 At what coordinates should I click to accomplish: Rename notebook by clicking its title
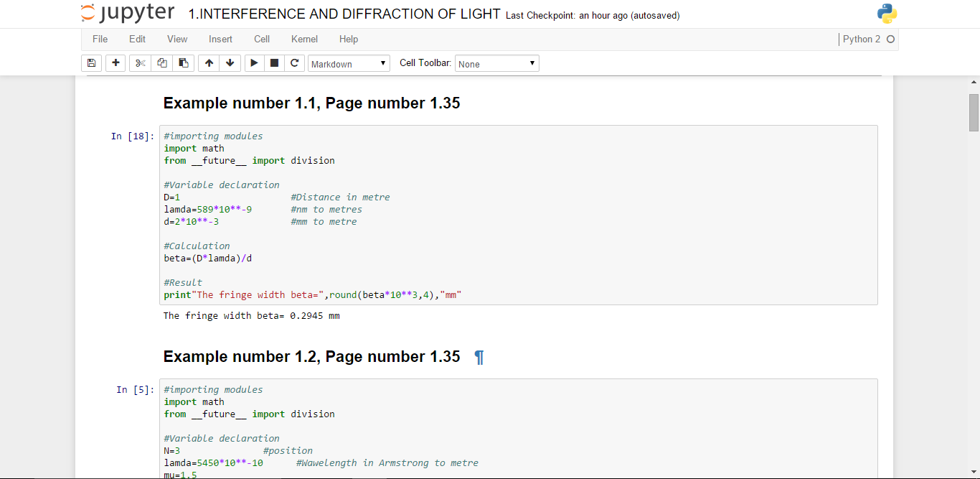(x=344, y=14)
